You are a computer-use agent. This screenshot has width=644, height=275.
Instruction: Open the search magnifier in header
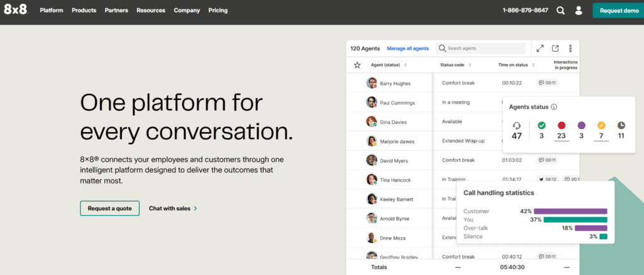[560, 11]
